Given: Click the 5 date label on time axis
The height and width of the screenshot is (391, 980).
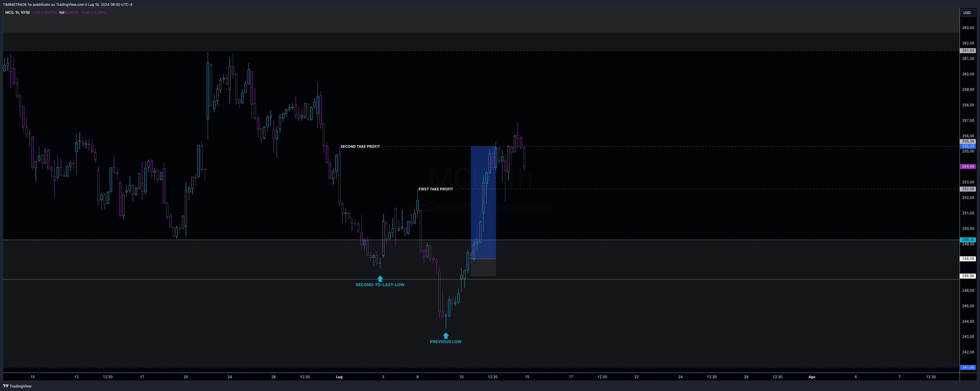Looking at the screenshot, I should (x=856, y=377).
